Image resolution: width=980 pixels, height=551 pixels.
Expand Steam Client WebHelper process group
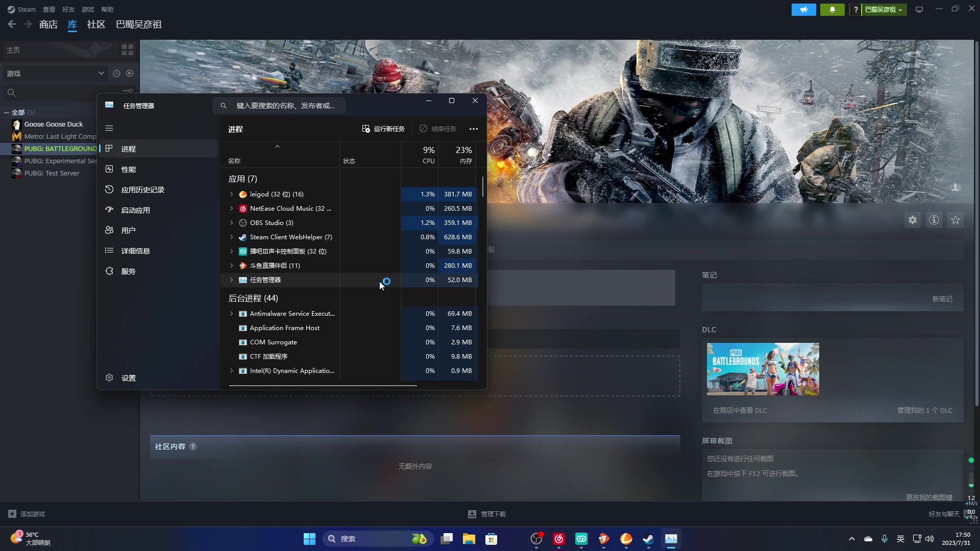[x=231, y=237]
